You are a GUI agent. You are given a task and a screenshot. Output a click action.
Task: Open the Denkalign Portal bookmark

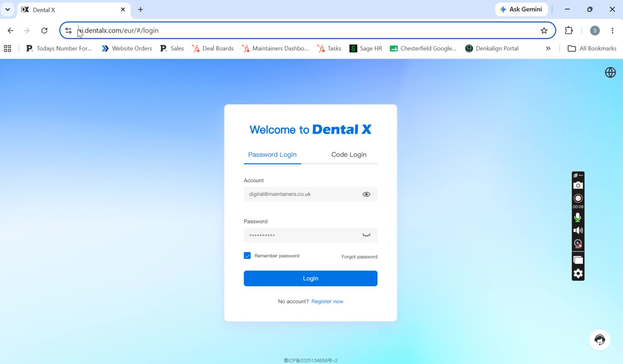coord(492,49)
